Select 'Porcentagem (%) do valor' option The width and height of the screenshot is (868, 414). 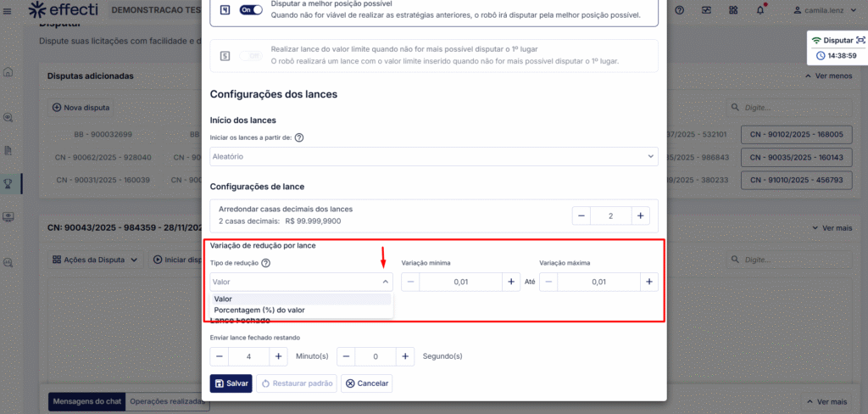coord(259,310)
